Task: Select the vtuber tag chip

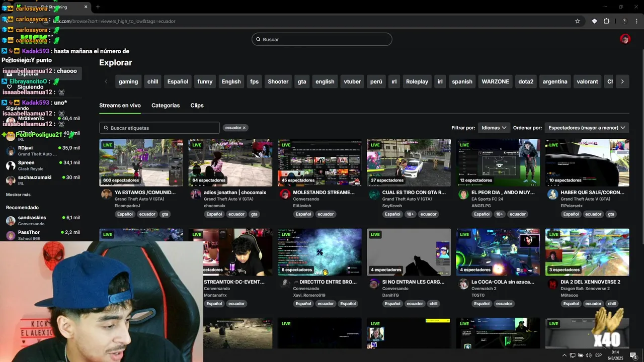Action: [352, 81]
